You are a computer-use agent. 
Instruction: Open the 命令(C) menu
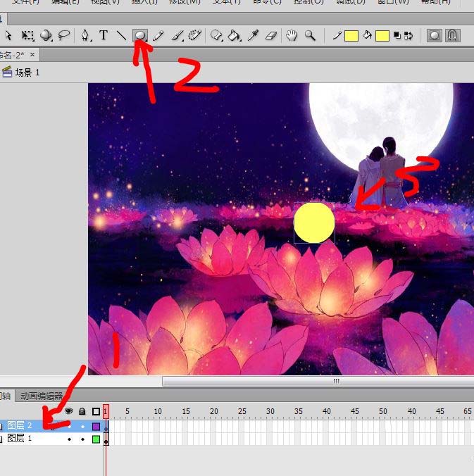pyautogui.click(x=267, y=2)
